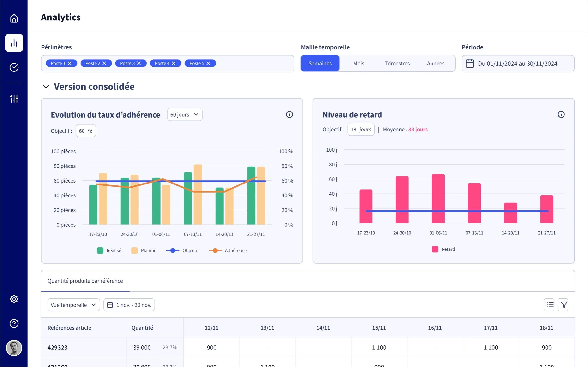The width and height of the screenshot is (588, 367).
Task: Click the 14/11 date column header
Action: point(323,328)
